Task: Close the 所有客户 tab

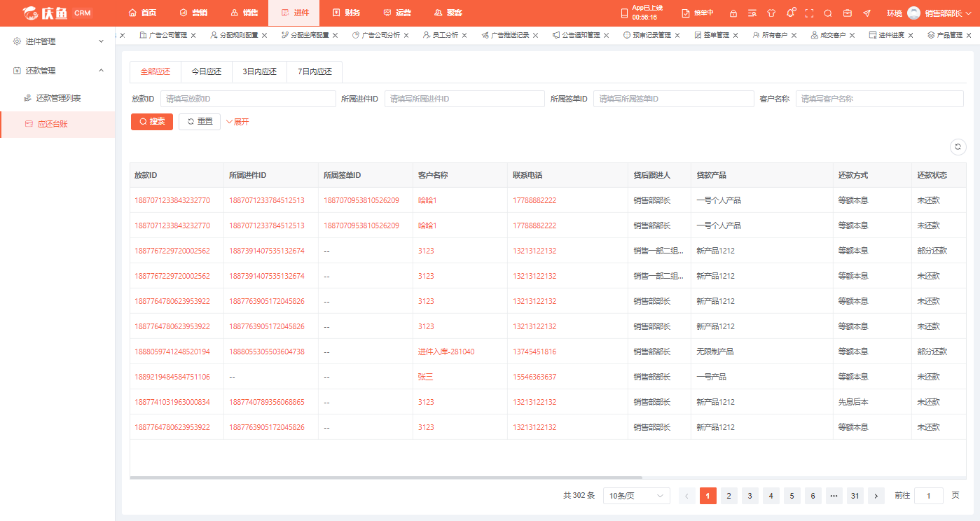Action: pos(794,35)
